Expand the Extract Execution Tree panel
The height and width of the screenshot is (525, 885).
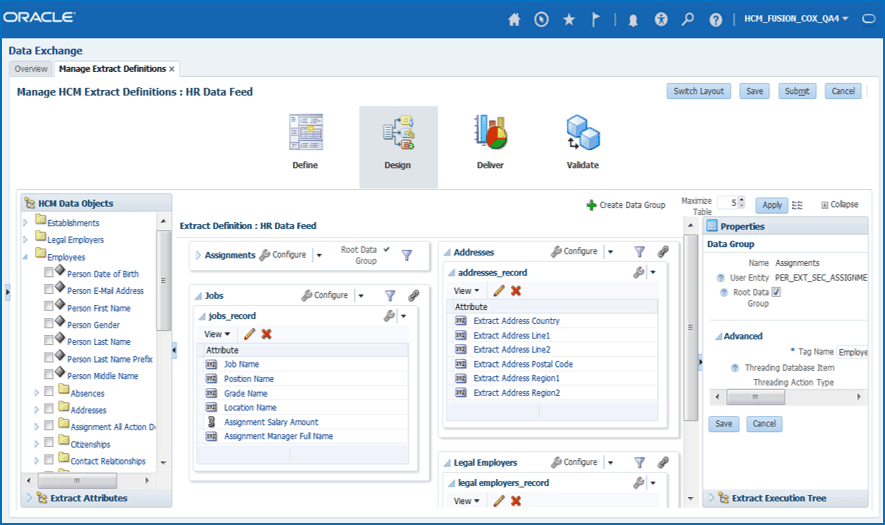click(711, 498)
